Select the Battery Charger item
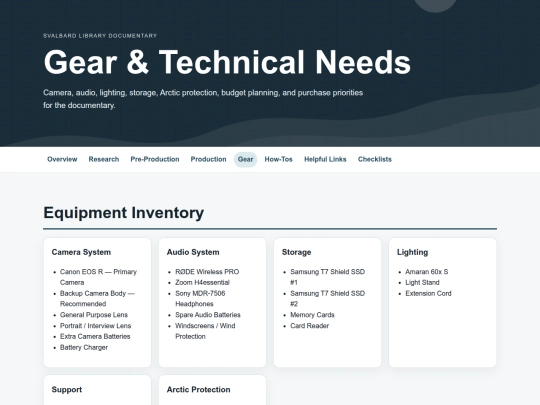Image resolution: width=540 pixels, height=405 pixels. (84, 347)
